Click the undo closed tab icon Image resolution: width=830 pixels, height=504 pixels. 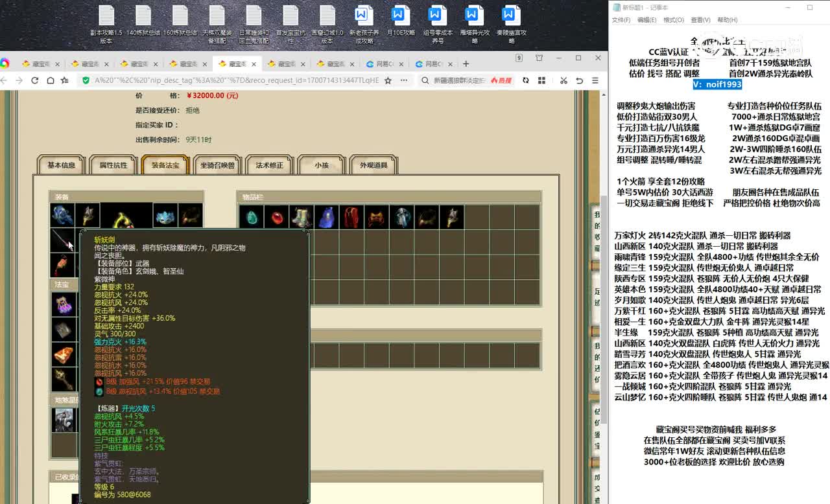coord(579,80)
